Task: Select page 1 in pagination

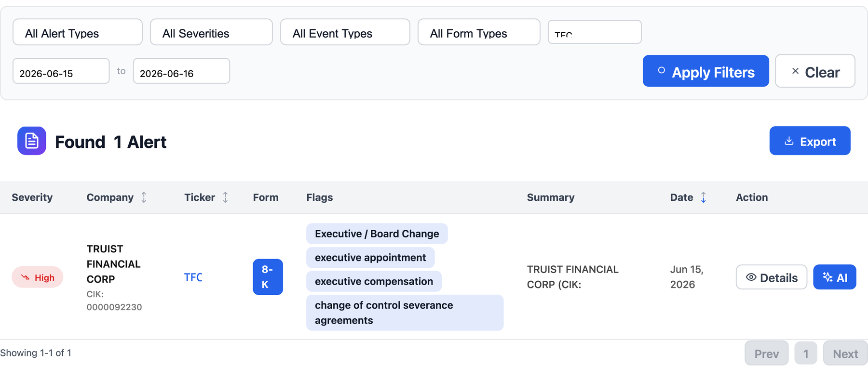Action: (x=806, y=353)
